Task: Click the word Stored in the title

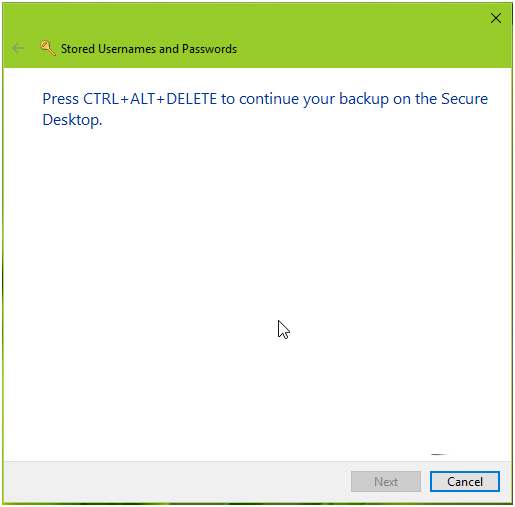Action: point(78,49)
